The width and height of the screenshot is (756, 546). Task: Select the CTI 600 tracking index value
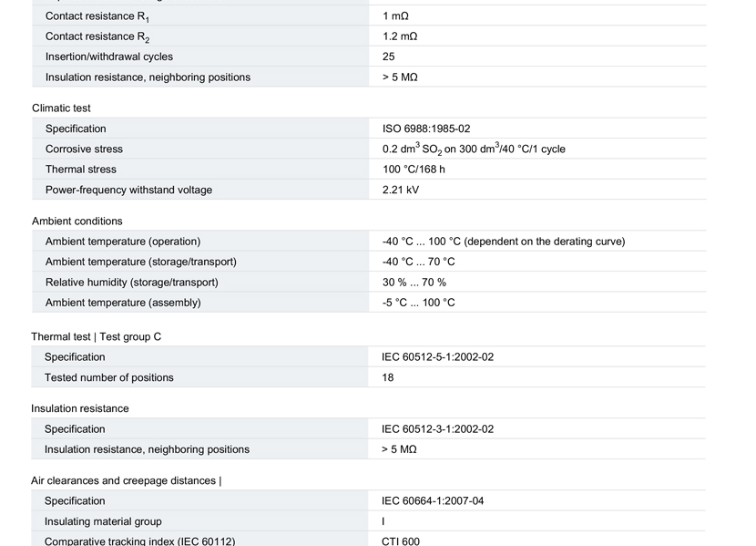401,541
